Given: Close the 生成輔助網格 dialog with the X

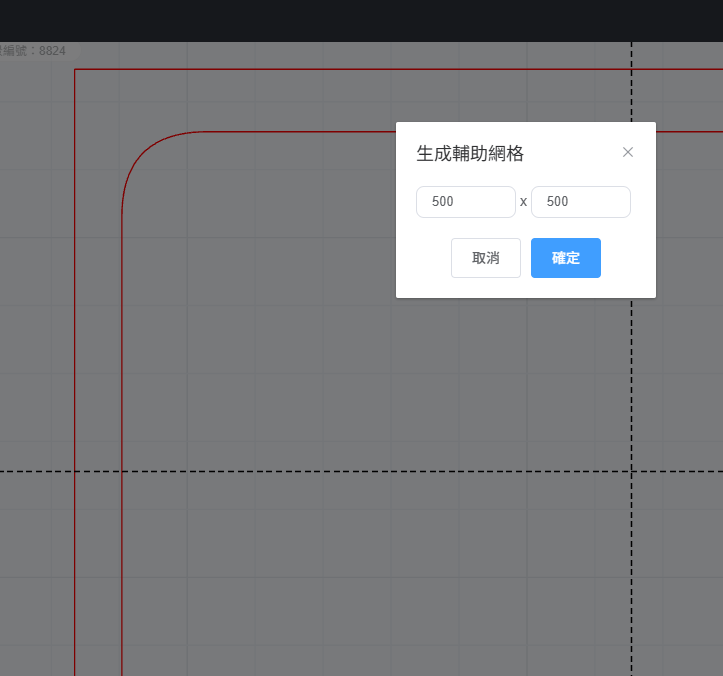Looking at the screenshot, I should tap(628, 152).
